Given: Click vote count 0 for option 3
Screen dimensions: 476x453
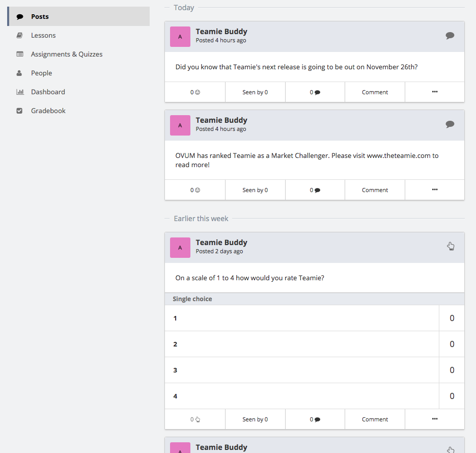Looking at the screenshot, I should pyautogui.click(x=452, y=370).
